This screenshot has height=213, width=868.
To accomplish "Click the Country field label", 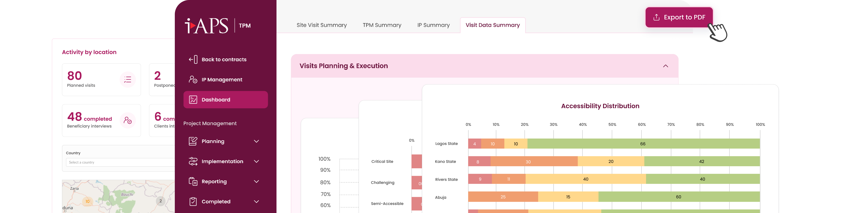I will coord(73,153).
